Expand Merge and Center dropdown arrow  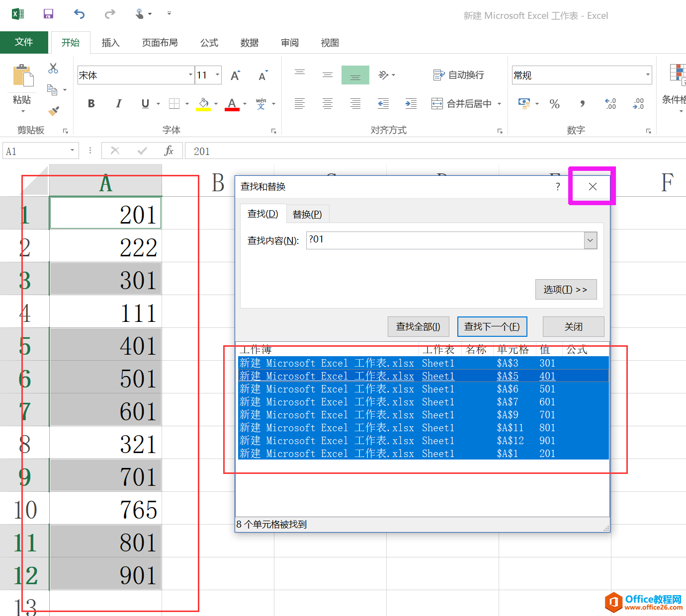[499, 104]
